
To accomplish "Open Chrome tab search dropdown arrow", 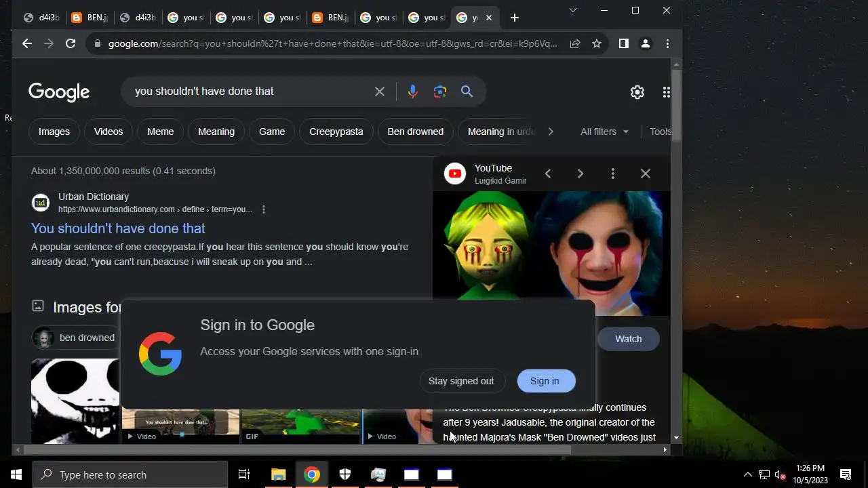I will pos(573,10).
